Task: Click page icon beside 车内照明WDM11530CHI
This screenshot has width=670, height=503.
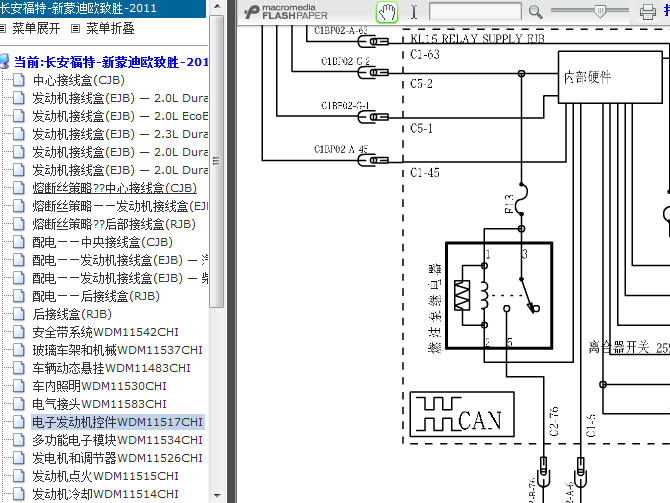Action: point(18,385)
